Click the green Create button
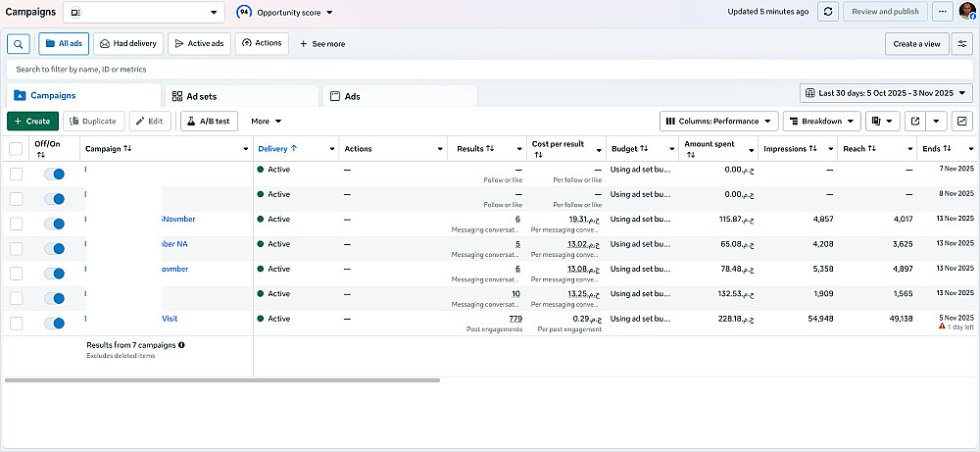Viewport: 980px width, 452px height. (32, 122)
